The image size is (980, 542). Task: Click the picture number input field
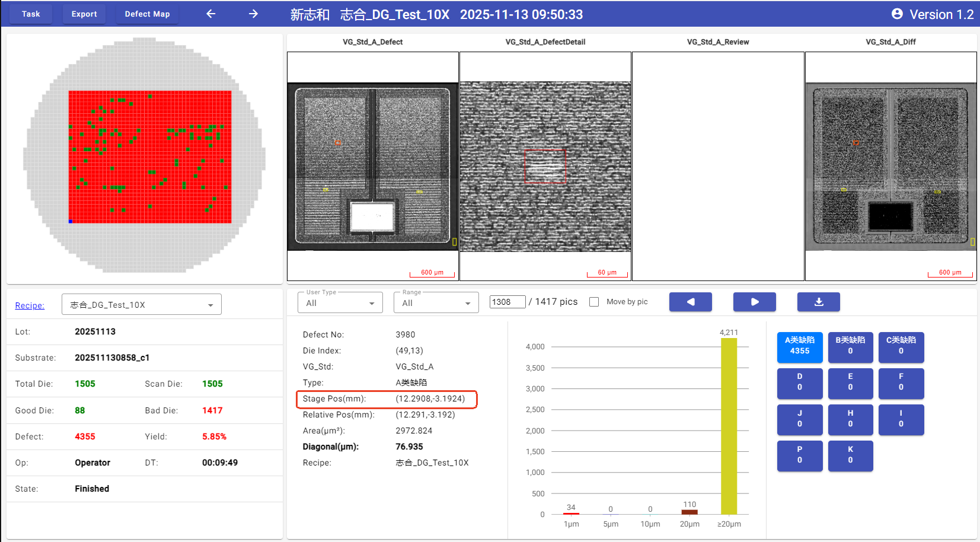coord(507,302)
